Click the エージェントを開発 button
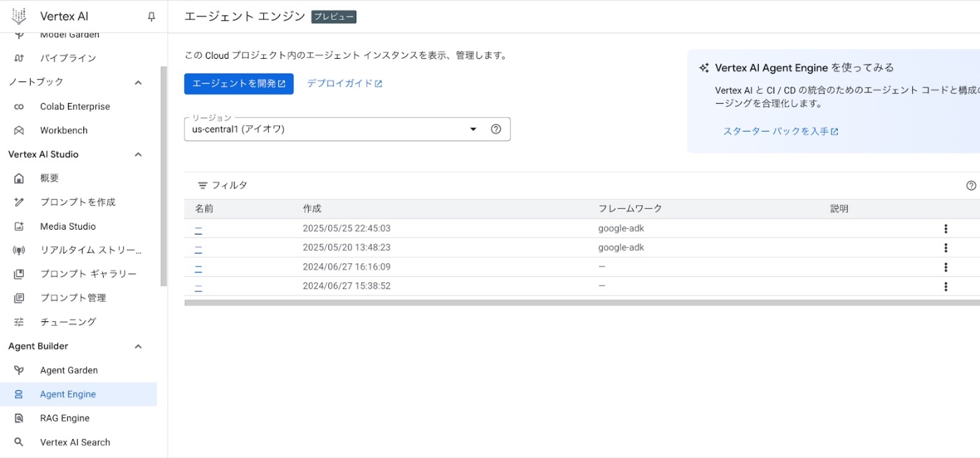Viewport: 980px width, 458px height. (239, 84)
